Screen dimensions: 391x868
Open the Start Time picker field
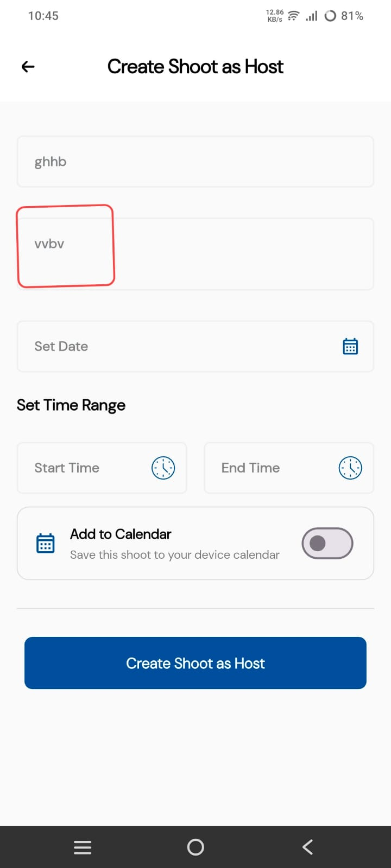pyautogui.click(x=87, y=468)
